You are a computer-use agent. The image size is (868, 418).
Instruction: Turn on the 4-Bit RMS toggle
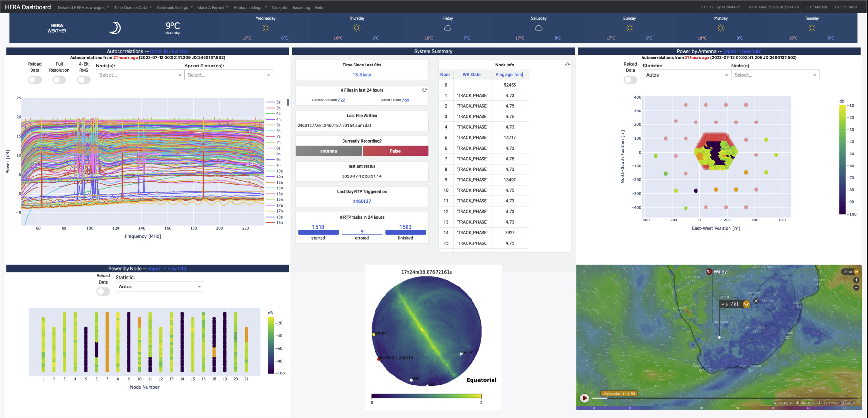tap(84, 80)
